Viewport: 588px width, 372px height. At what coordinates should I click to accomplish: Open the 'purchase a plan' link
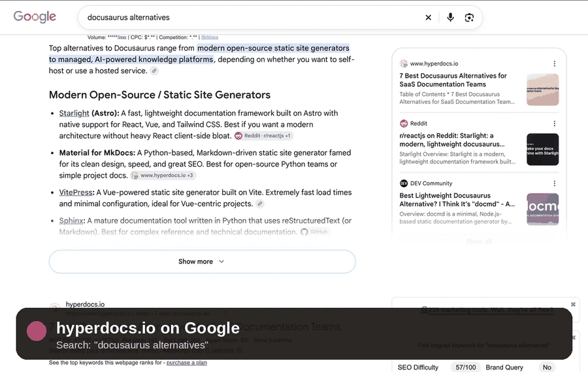186,363
